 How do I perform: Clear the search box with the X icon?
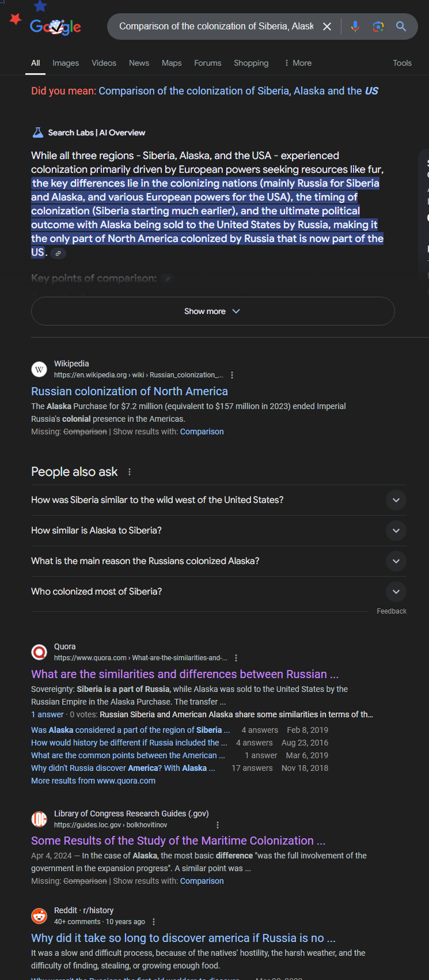[327, 27]
